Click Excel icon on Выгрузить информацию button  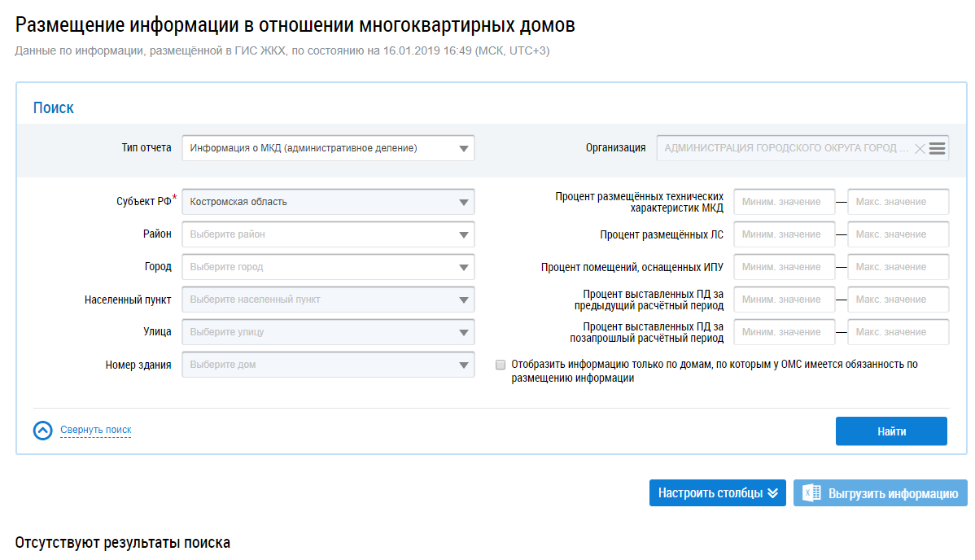(x=811, y=493)
